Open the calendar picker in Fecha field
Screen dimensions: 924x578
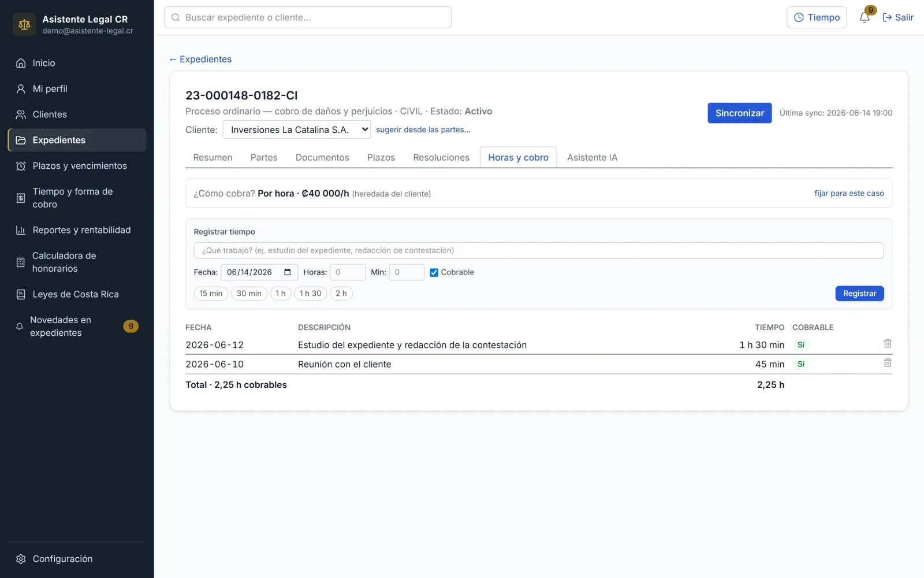288,272
